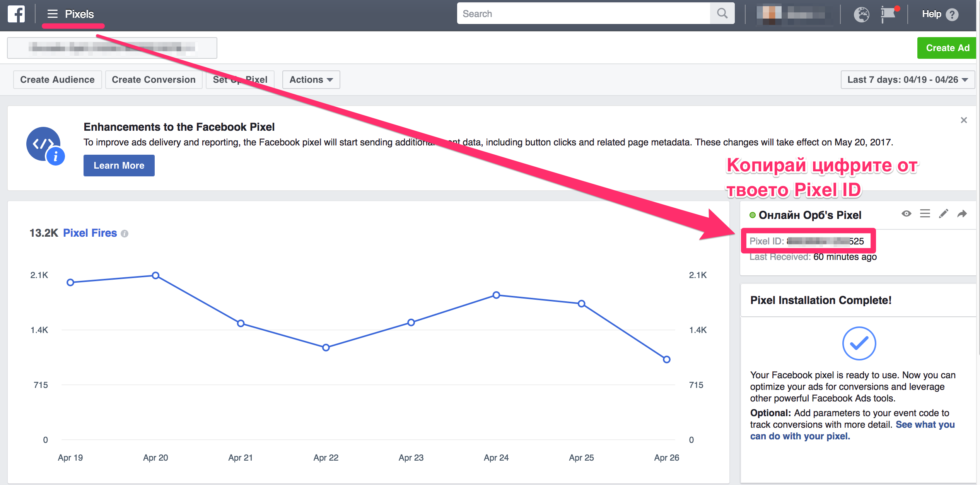The width and height of the screenshot is (980, 485).
Task: Click the share arrow icon on pixel card
Action: click(x=962, y=213)
